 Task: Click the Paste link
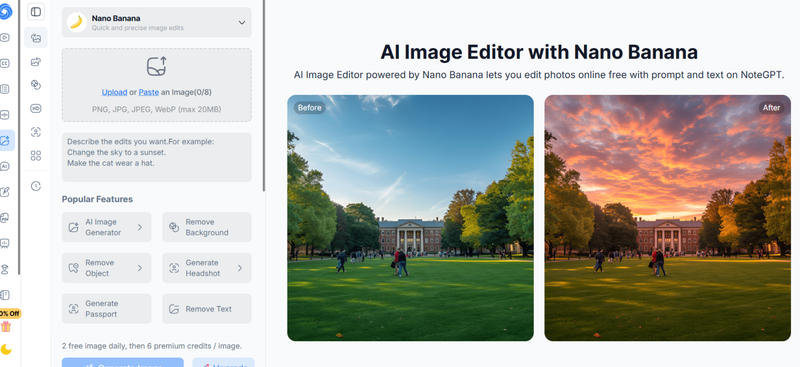148,92
